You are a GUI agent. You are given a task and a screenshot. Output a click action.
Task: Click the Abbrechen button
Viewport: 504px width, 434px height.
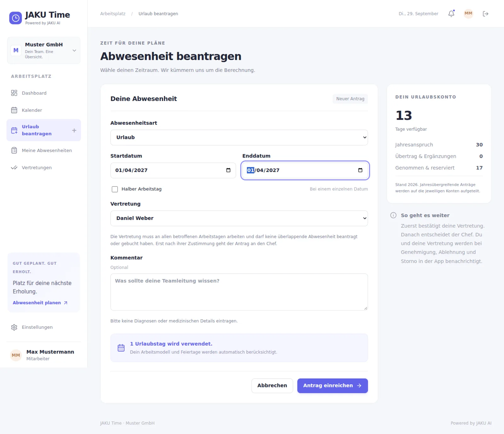tap(272, 386)
